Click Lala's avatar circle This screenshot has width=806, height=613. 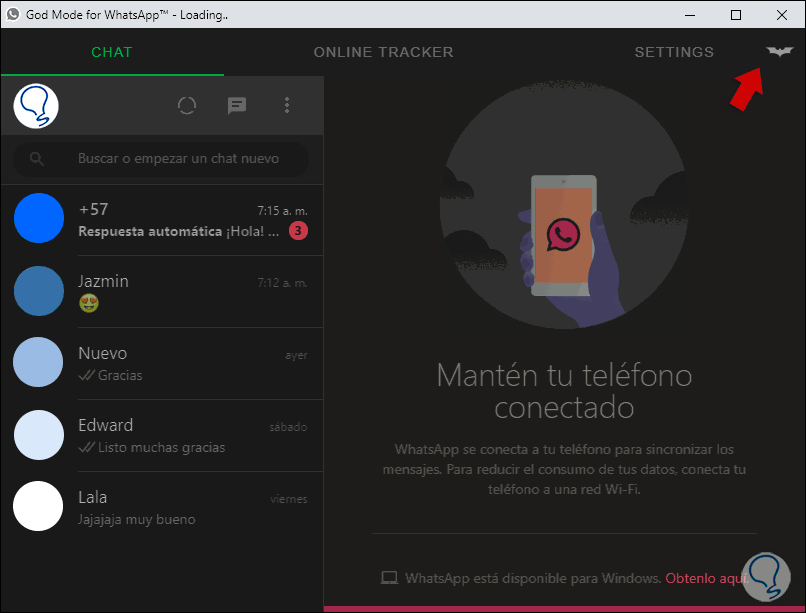coord(38,506)
